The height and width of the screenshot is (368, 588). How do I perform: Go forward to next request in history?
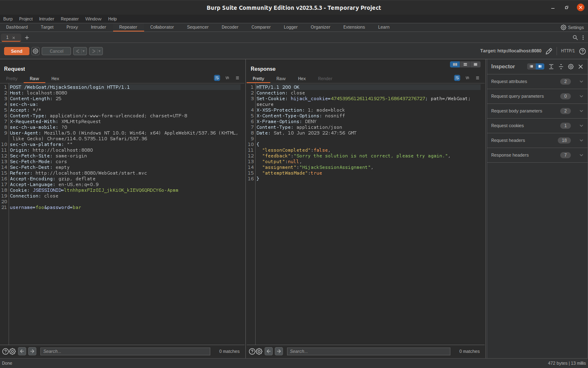pyautogui.click(x=93, y=51)
